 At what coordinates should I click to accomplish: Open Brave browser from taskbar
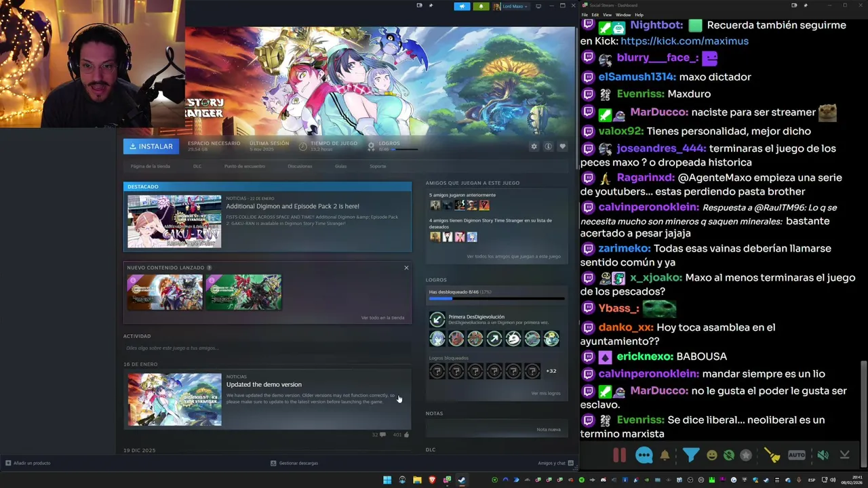pos(432,480)
